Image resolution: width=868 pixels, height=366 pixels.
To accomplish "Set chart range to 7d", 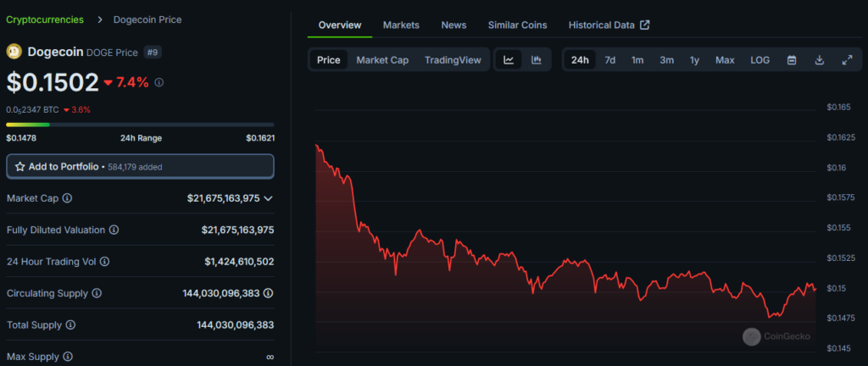I will [610, 59].
